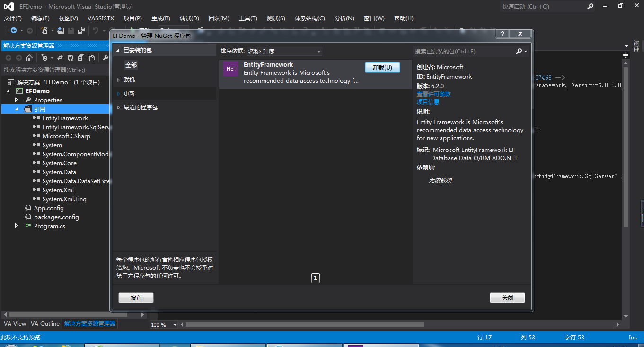The height and width of the screenshot is (347, 644).
Task: Click the Visual Studio logo in title bar
Action: 9,7
